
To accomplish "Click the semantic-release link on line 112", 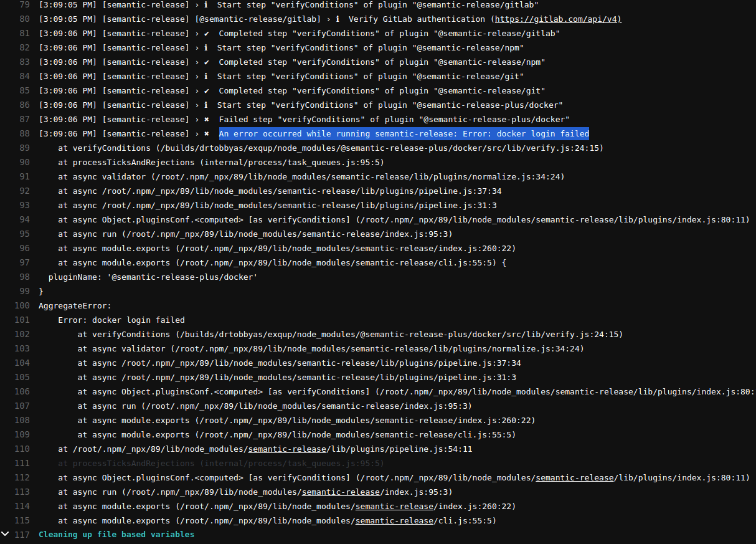I will point(574,477).
